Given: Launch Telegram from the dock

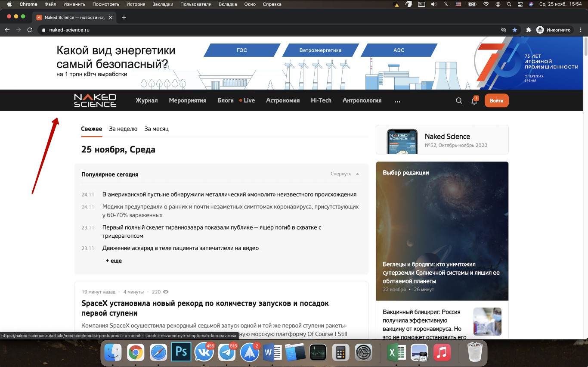Looking at the screenshot, I should (x=227, y=353).
